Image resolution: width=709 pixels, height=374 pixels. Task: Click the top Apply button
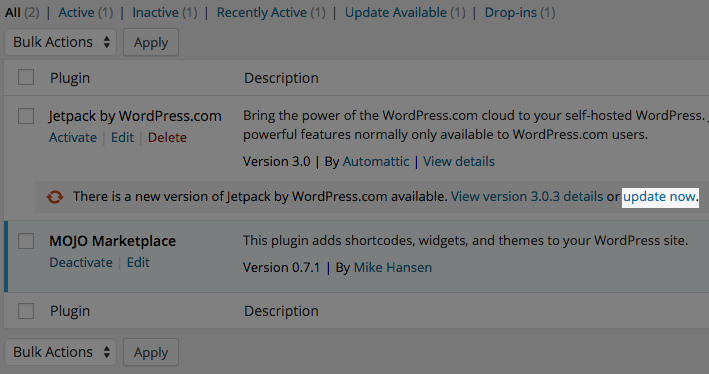(151, 43)
